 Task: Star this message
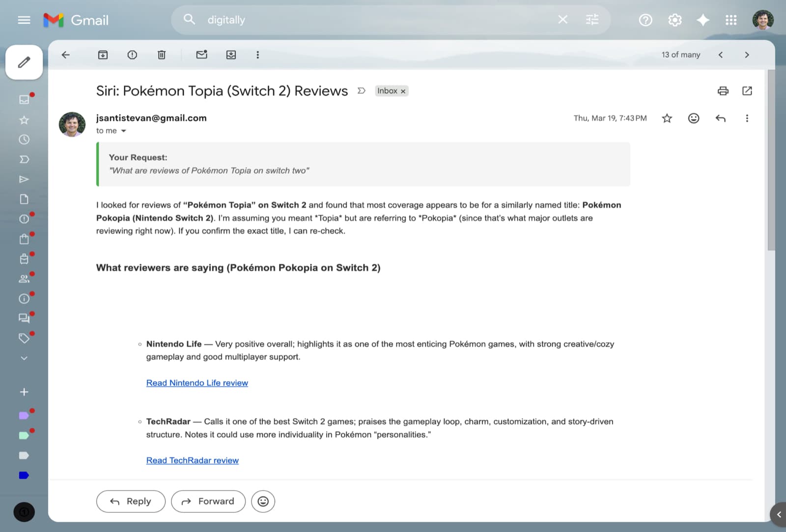click(667, 118)
